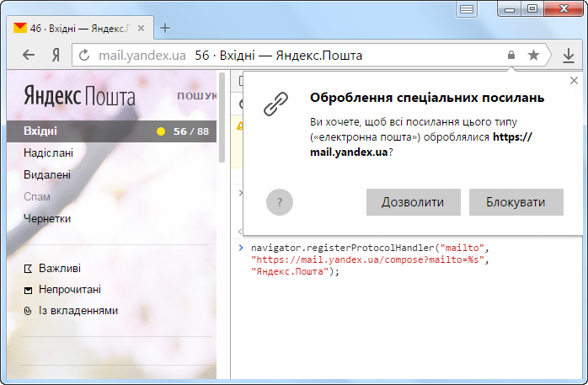Click the paperclip attachments icon

pyautogui.click(x=27, y=311)
